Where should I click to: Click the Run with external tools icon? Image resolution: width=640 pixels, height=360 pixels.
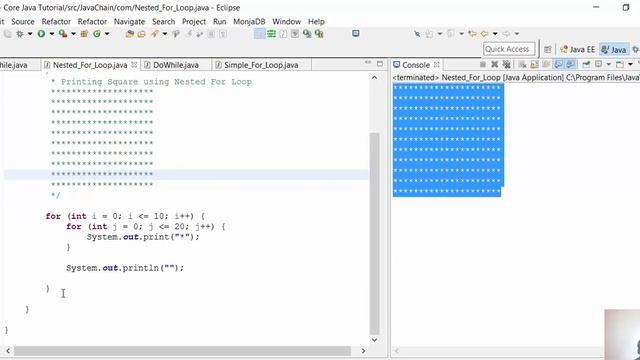point(63,34)
